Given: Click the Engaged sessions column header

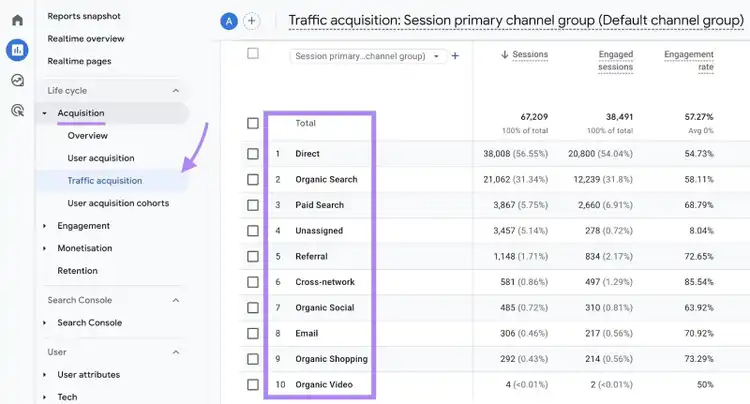Looking at the screenshot, I should 615,61.
